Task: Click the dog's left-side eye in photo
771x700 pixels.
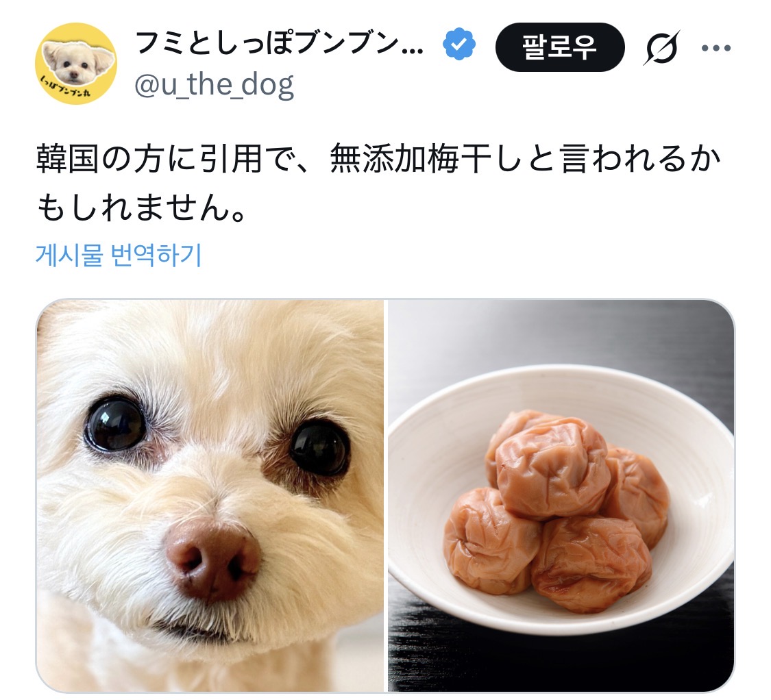Action: tap(115, 424)
